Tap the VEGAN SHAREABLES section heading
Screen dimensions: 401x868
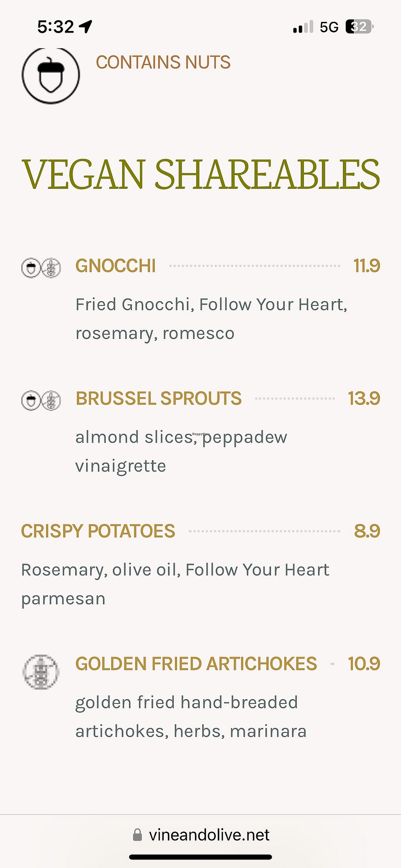(x=200, y=174)
